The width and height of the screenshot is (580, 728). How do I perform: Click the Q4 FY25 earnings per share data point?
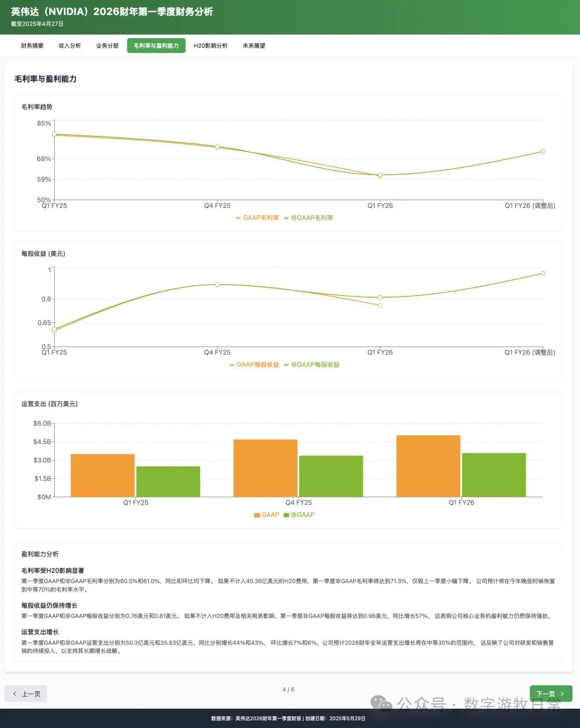click(217, 284)
